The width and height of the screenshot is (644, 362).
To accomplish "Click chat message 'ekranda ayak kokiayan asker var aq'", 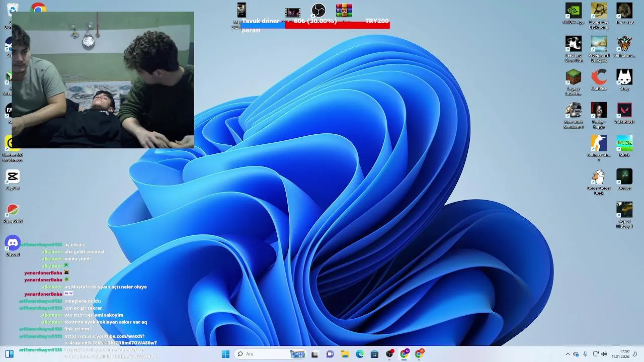I will 106,322.
